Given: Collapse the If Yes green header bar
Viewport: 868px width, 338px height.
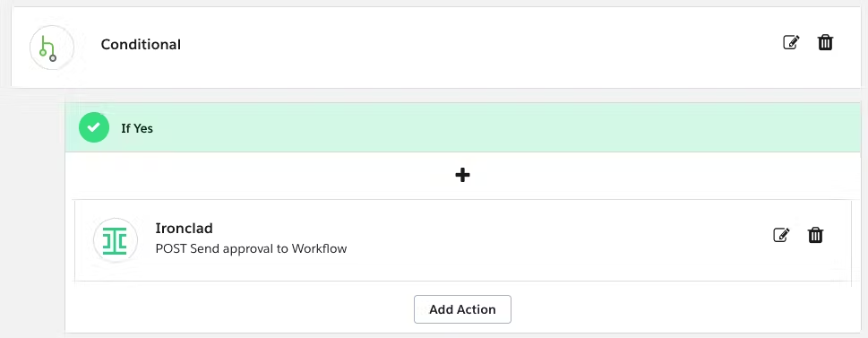Looking at the screenshot, I should [x=466, y=127].
